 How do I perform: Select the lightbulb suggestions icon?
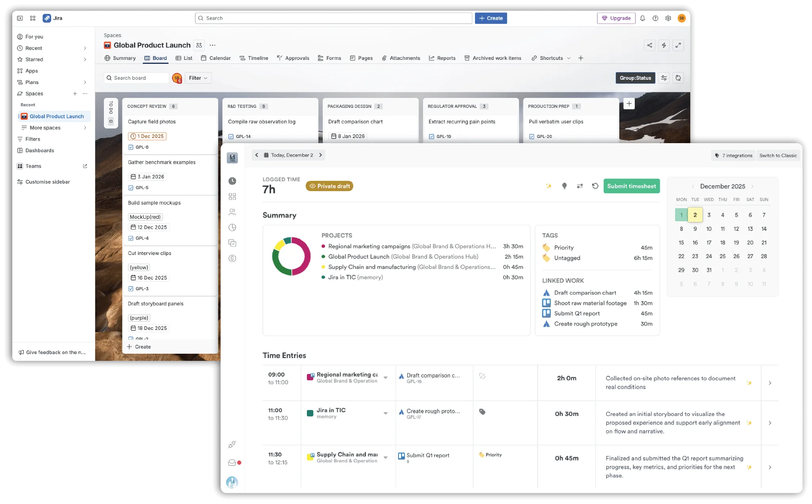click(565, 186)
